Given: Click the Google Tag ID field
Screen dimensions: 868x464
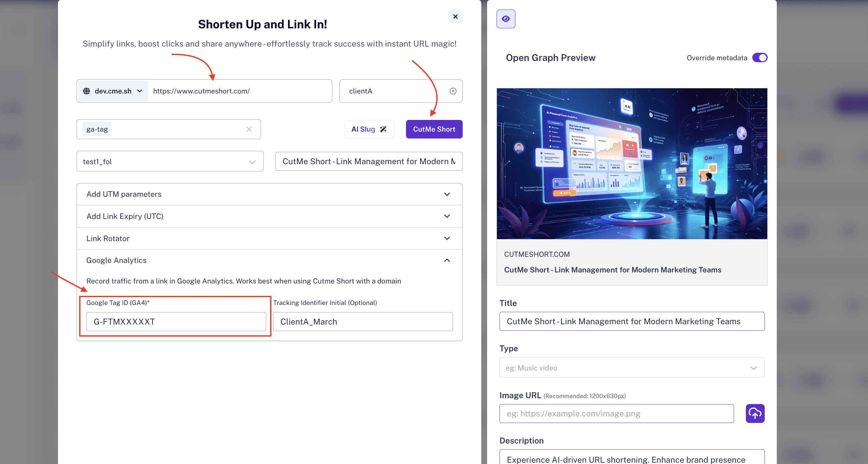Looking at the screenshot, I should point(176,322).
